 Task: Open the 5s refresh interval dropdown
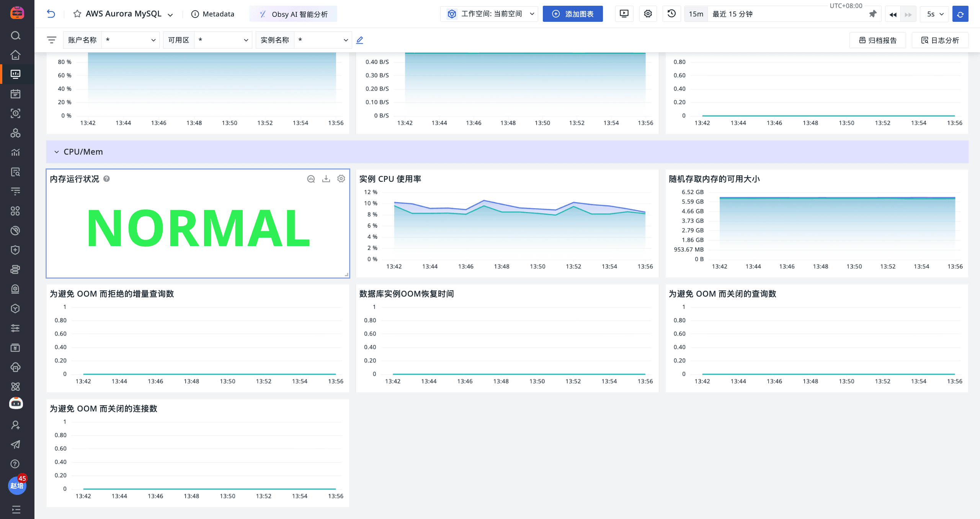tap(934, 14)
